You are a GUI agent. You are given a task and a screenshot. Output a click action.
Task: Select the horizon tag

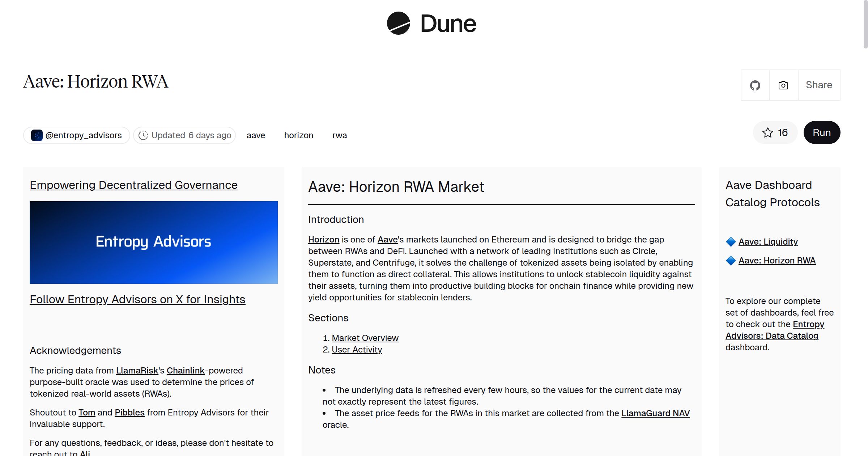[x=298, y=135]
